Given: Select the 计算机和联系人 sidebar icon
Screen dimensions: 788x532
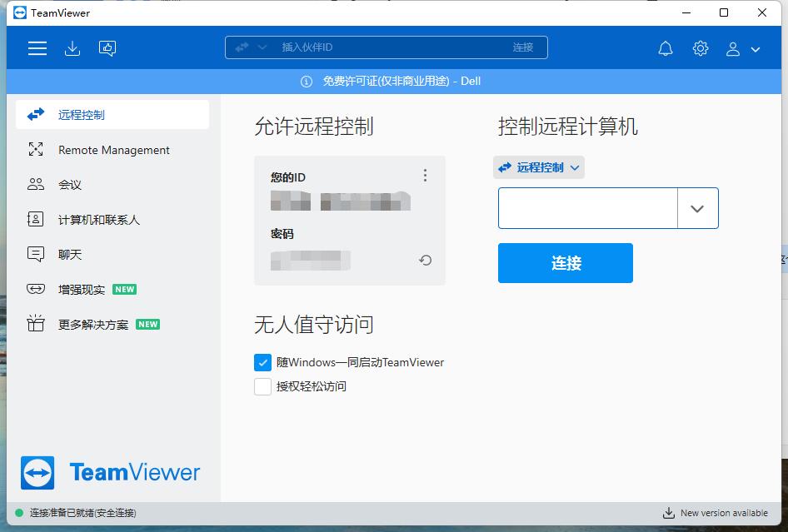Looking at the screenshot, I should coord(35,219).
